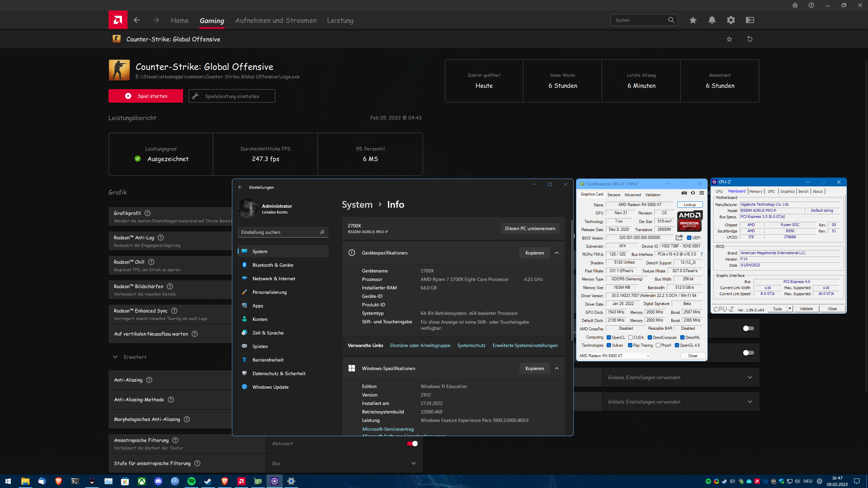Toggle Ray Tracing checkbox in GPU-Z
The width and height of the screenshot is (868, 488).
[630, 345]
